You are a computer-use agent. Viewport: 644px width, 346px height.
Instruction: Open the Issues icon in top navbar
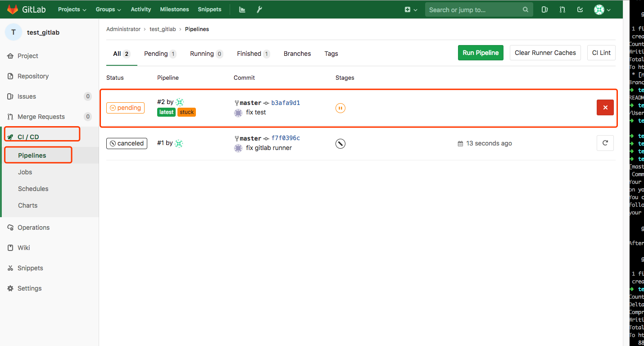[545, 9]
